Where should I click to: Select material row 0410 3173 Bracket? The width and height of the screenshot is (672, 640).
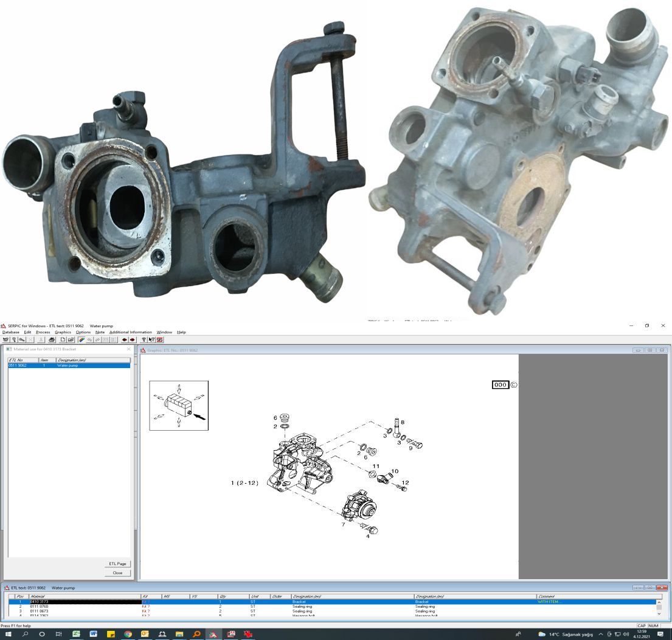click(x=333, y=602)
